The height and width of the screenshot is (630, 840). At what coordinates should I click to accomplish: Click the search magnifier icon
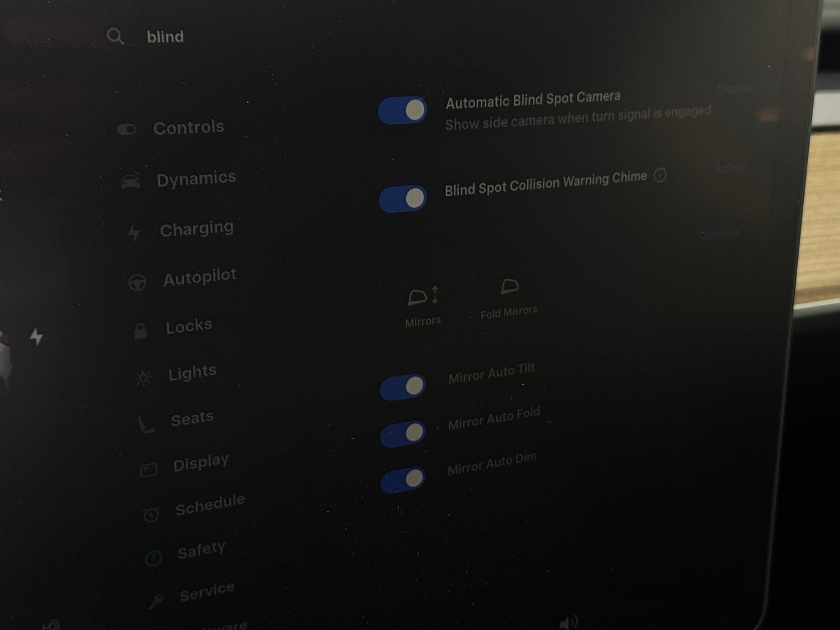(x=115, y=37)
